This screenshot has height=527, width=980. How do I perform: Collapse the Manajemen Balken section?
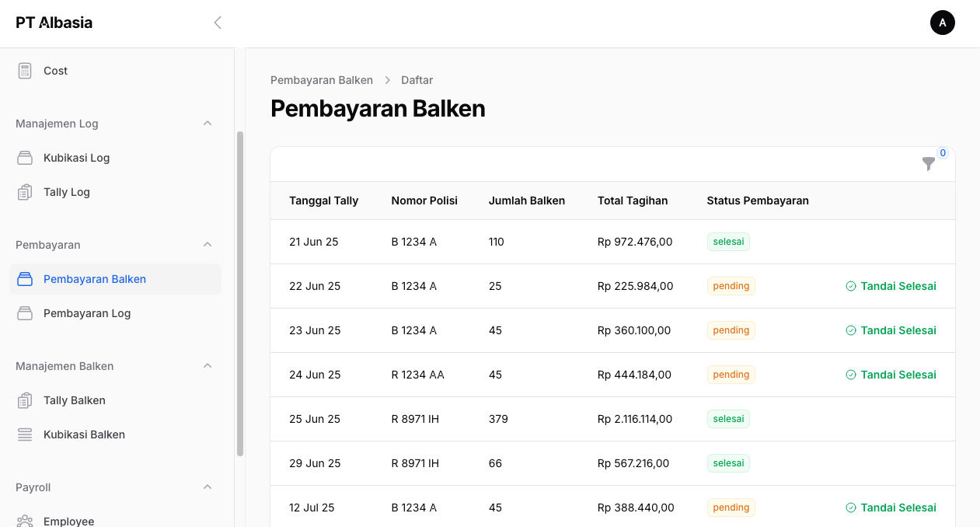208,366
